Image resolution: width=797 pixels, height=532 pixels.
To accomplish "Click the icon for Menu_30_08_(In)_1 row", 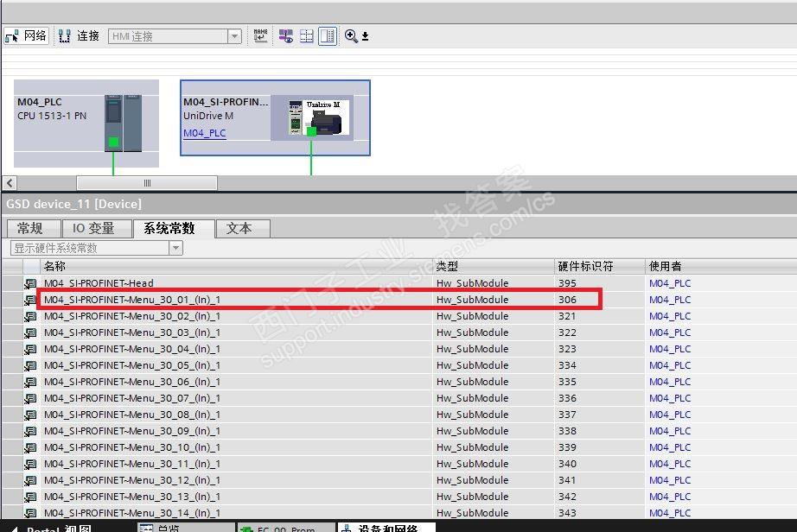I will point(30,415).
